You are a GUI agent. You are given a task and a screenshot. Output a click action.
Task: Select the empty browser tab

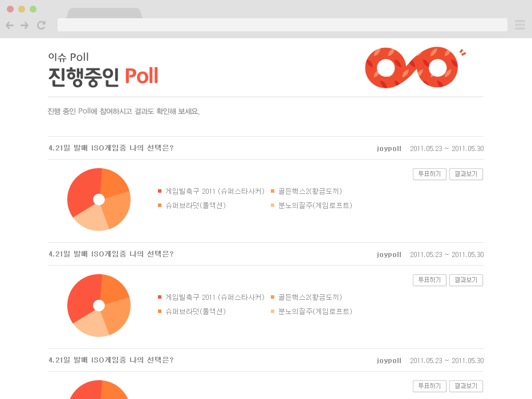104,13
